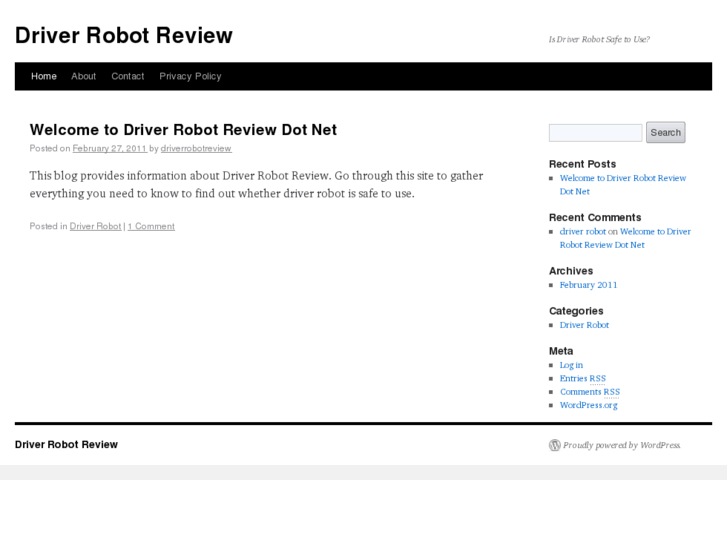The height and width of the screenshot is (545, 727).
Task: Click the post paragraph starting This blog provides
Action: pos(256,185)
